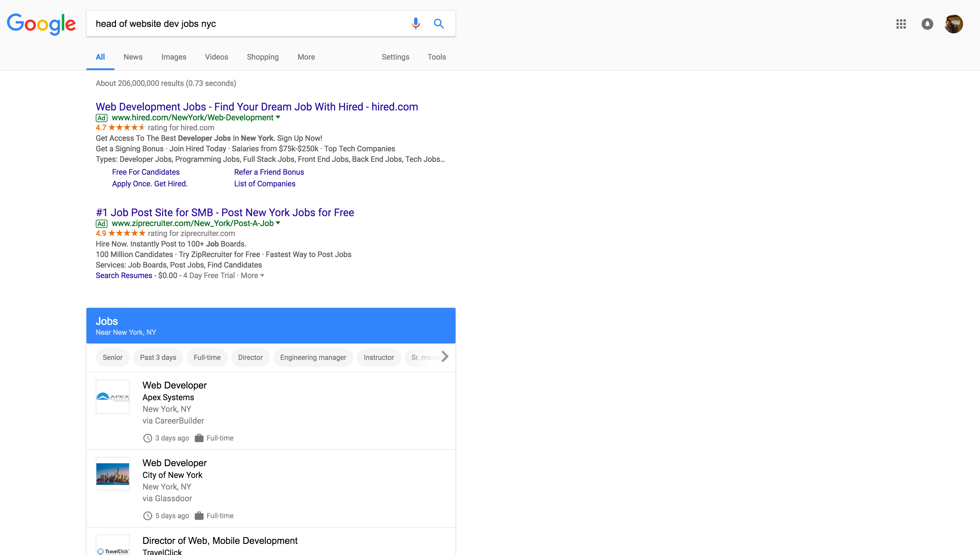Open the List of Companies sitelink
Screen dimensions: 980x555
tap(265, 184)
